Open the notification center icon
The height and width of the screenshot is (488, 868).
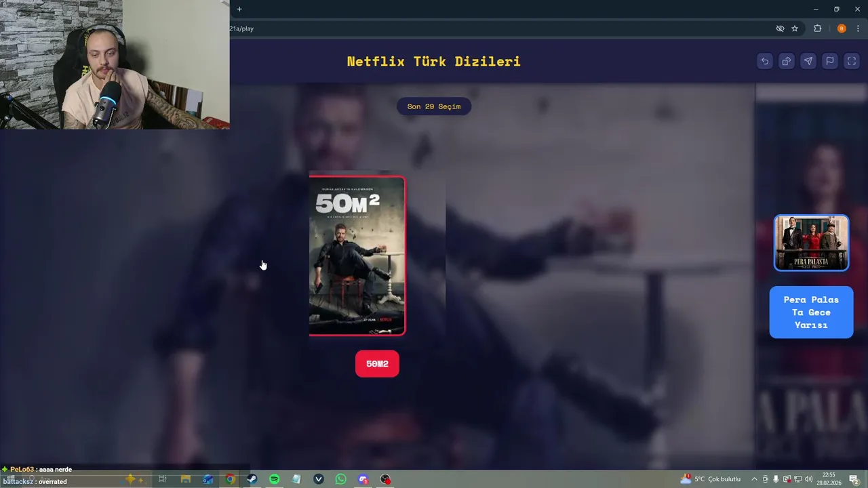pos(854,479)
